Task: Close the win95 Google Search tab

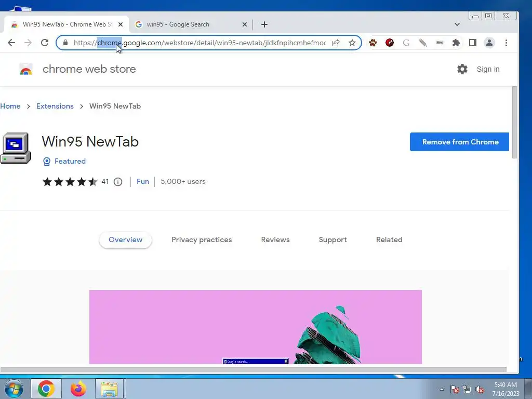Action: [x=245, y=24]
